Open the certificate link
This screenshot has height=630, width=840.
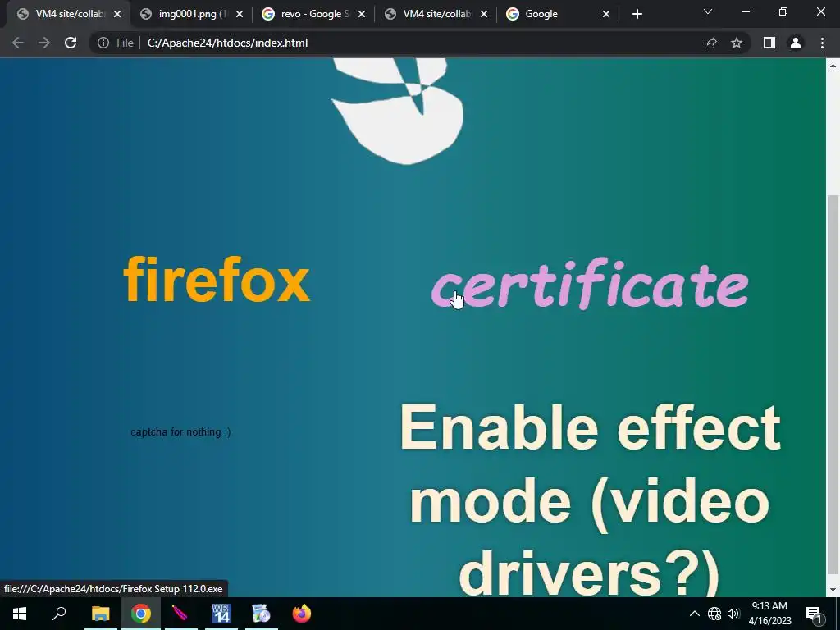590,283
